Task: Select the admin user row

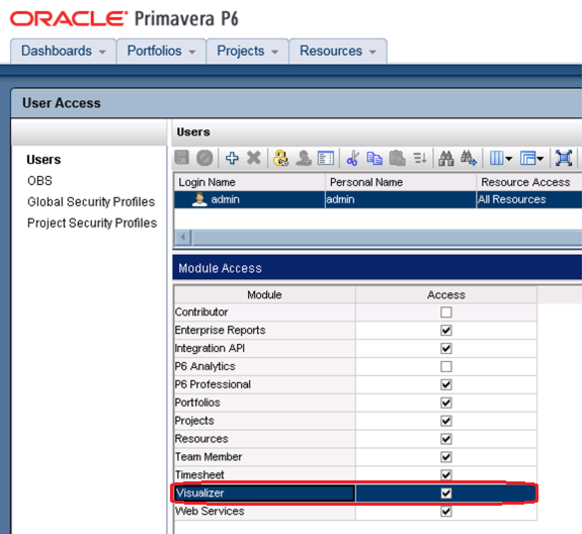Action: coord(378,200)
